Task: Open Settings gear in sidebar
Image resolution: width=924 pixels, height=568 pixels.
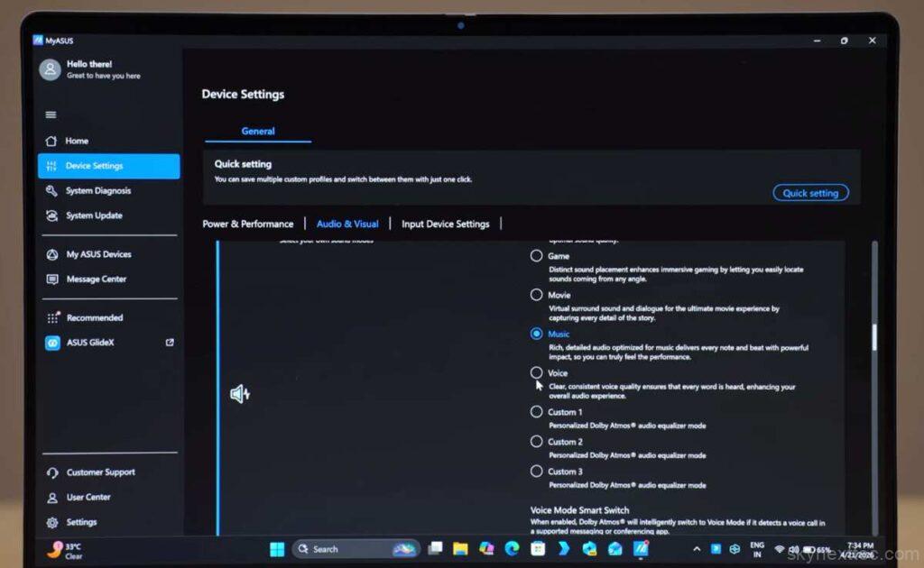Action: click(52, 522)
